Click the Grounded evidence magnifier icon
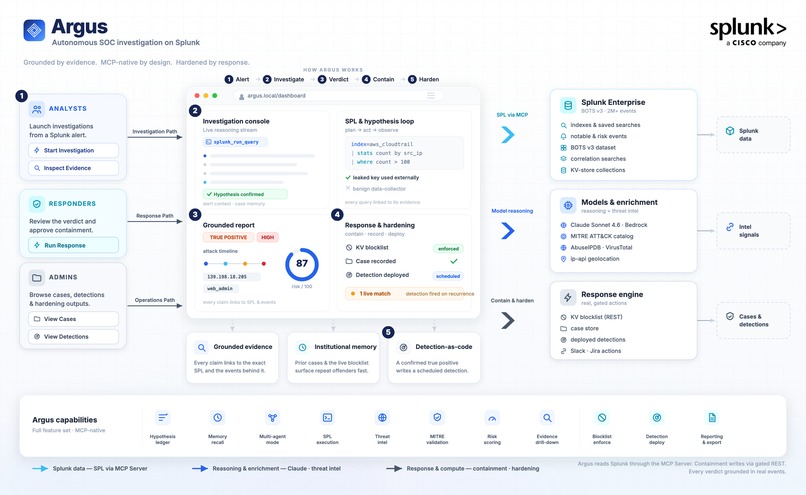The height and width of the screenshot is (495, 806). pos(202,348)
